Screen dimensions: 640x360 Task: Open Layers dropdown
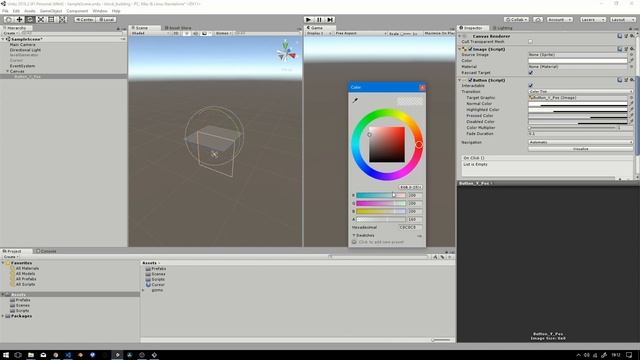tap(592, 19)
